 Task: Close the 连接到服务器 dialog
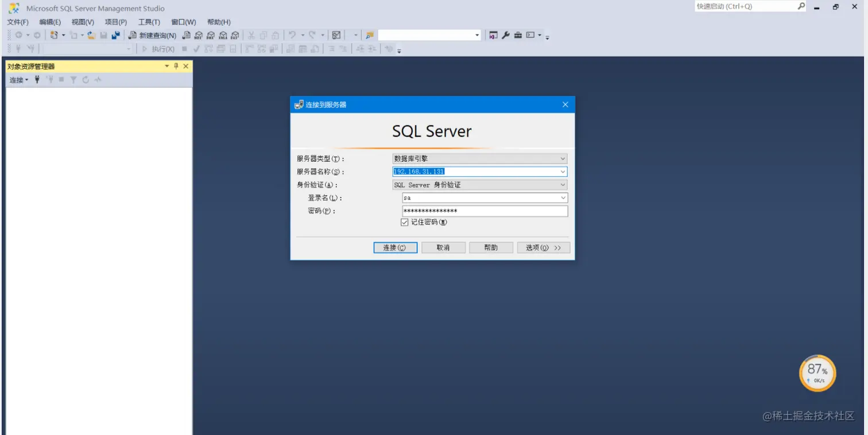565,104
